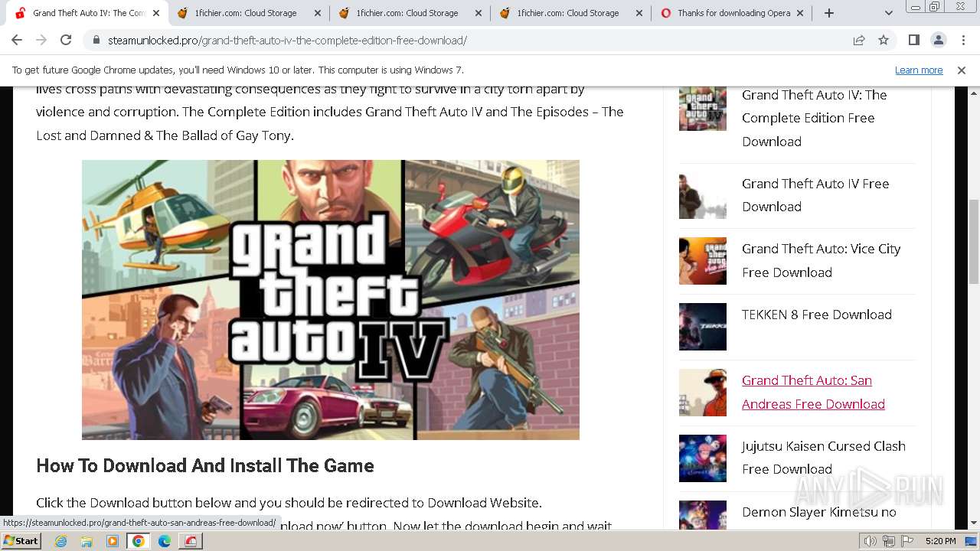Share this page icon in address bar

coord(859,41)
